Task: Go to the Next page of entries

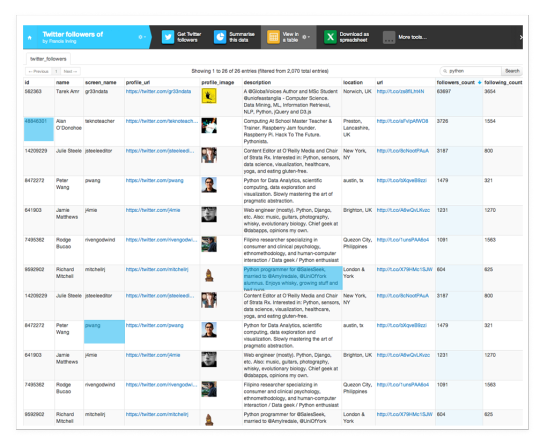Action: click(x=70, y=71)
